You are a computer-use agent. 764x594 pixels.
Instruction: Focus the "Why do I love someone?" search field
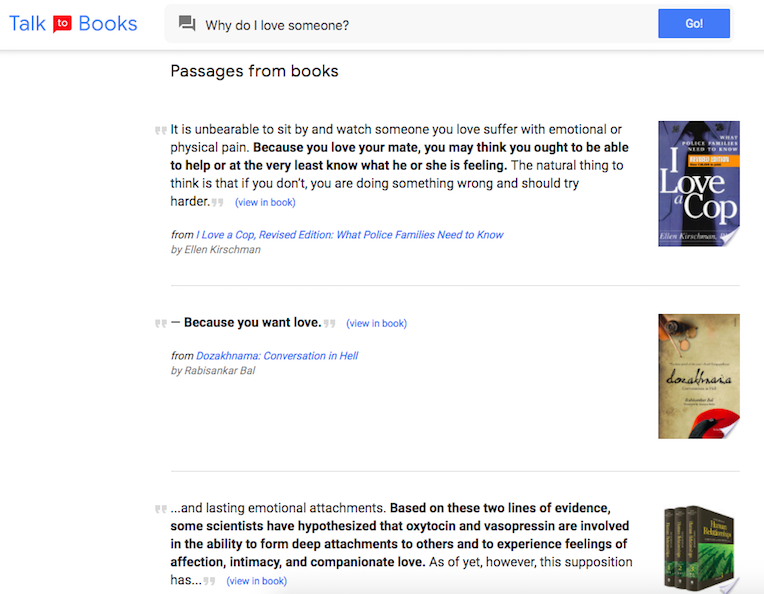(x=420, y=25)
